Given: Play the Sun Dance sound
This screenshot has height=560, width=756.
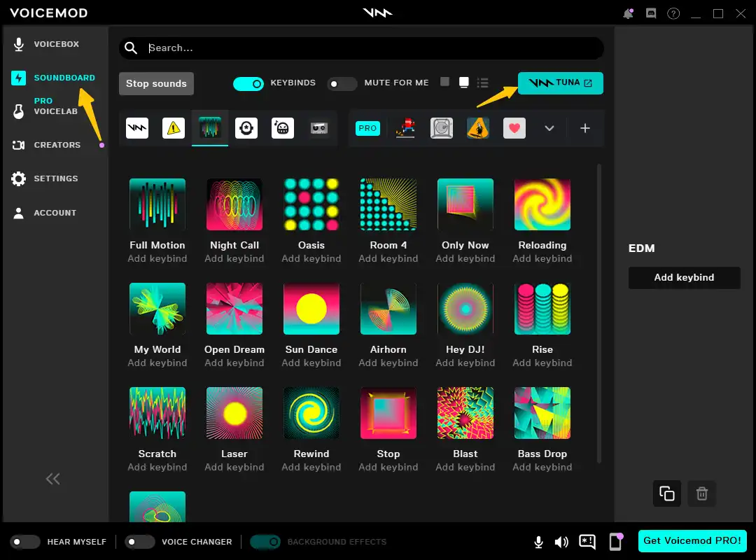Looking at the screenshot, I should 311,309.
